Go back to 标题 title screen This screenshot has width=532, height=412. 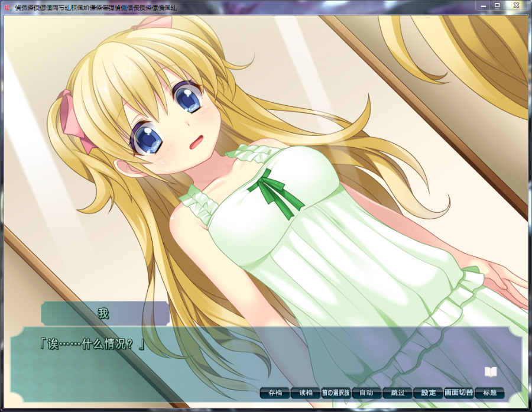click(x=489, y=392)
